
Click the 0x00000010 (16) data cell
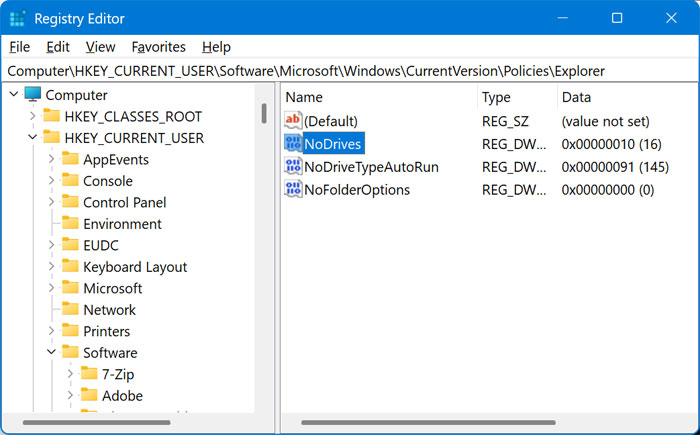click(x=612, y=144)
